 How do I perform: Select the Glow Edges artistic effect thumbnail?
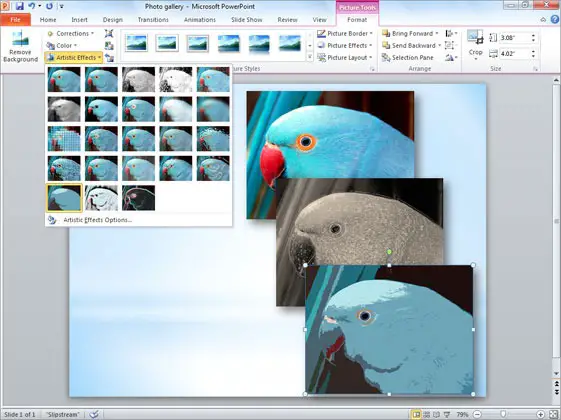tap(138, 198)
